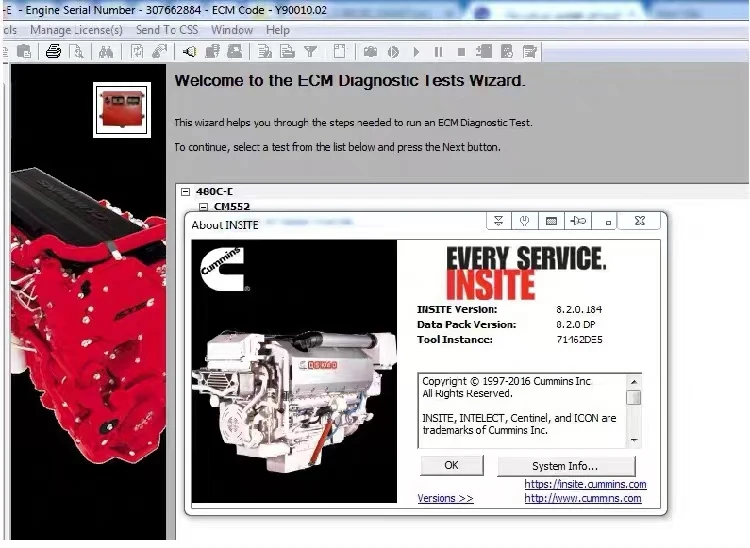Open the https://insite.cummins.com link
Viewport: 750px width, 548px height.
point(585,484)
